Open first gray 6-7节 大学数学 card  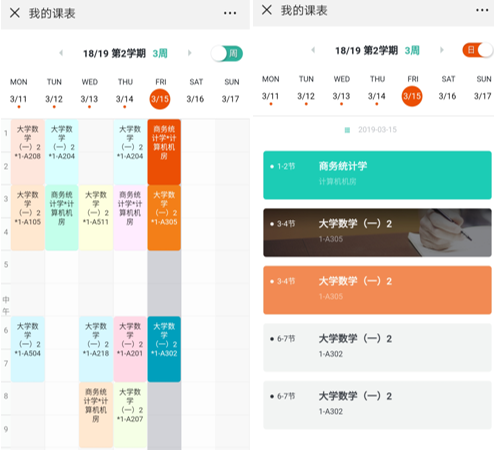point(377,347)
